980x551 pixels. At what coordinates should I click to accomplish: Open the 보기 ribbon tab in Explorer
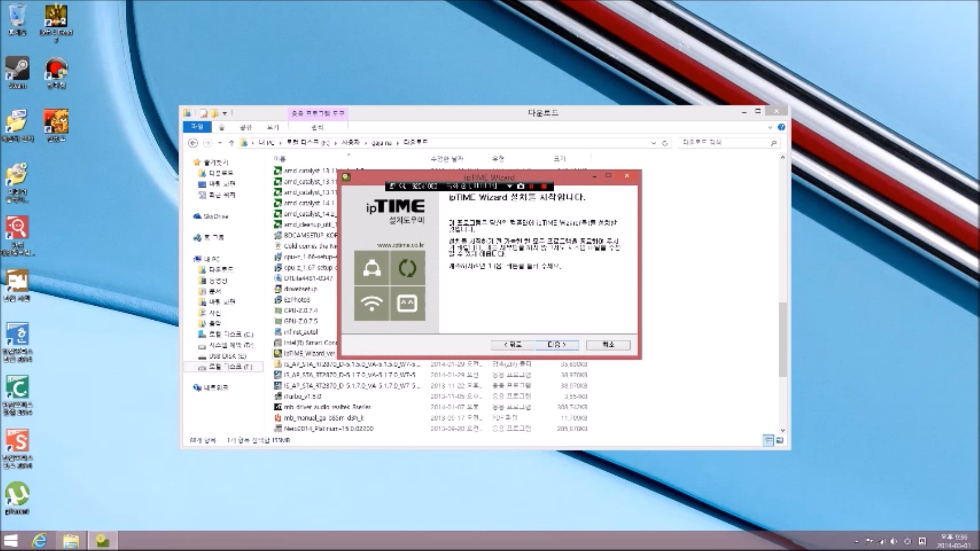click(273, 127)
